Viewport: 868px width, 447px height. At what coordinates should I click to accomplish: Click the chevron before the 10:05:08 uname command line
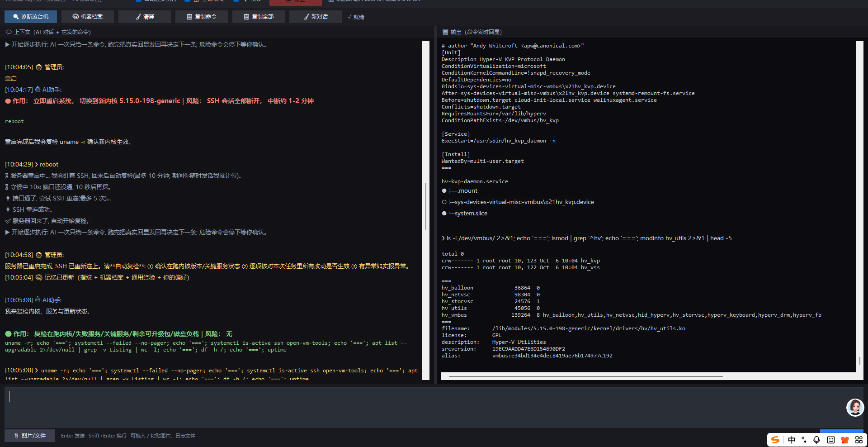37,370
